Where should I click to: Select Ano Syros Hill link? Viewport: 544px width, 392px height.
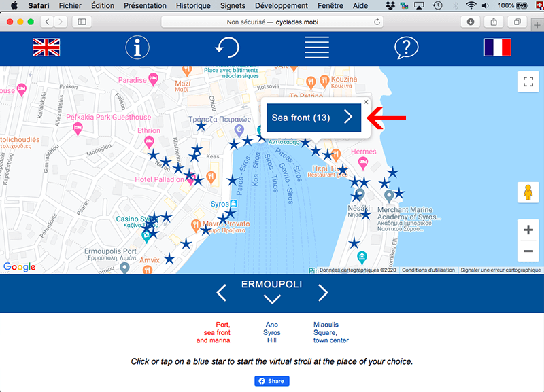271,332
